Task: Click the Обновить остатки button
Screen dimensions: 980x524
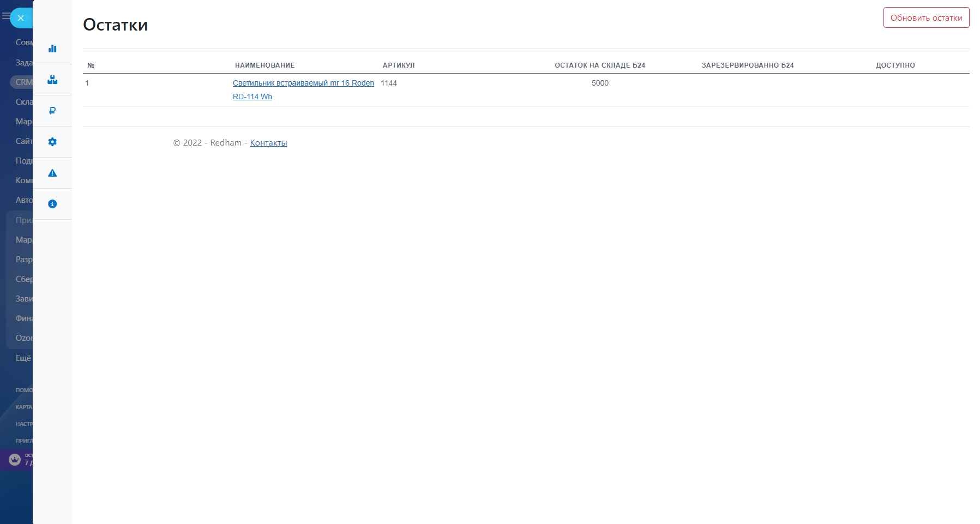Action: point(926,17)
